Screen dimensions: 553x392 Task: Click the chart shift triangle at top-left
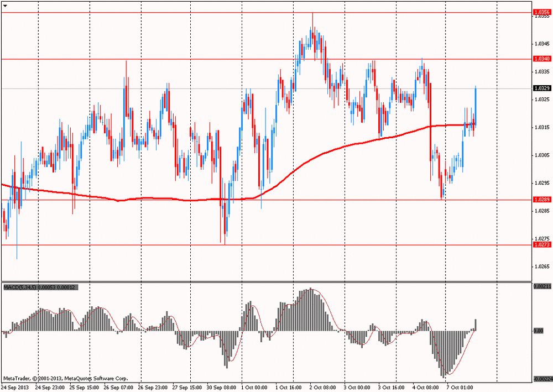coord(4,3)
